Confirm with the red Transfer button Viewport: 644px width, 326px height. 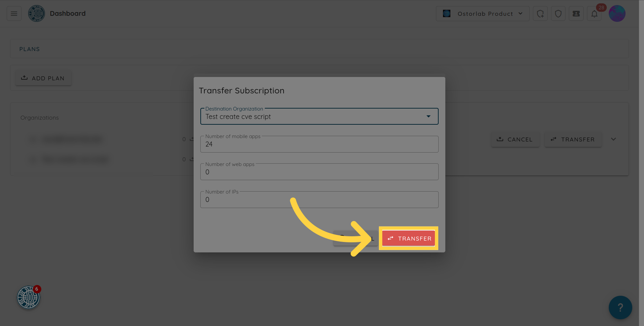pos(408,238)
